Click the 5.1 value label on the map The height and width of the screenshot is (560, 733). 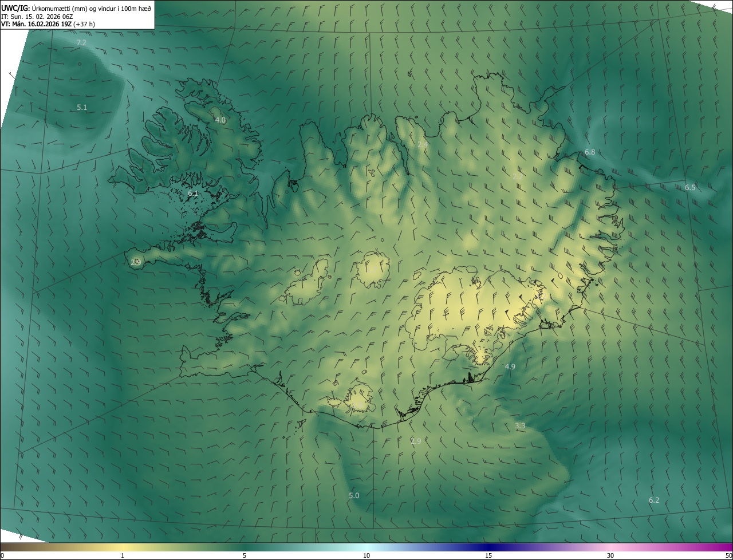click(x=82, y=107)
